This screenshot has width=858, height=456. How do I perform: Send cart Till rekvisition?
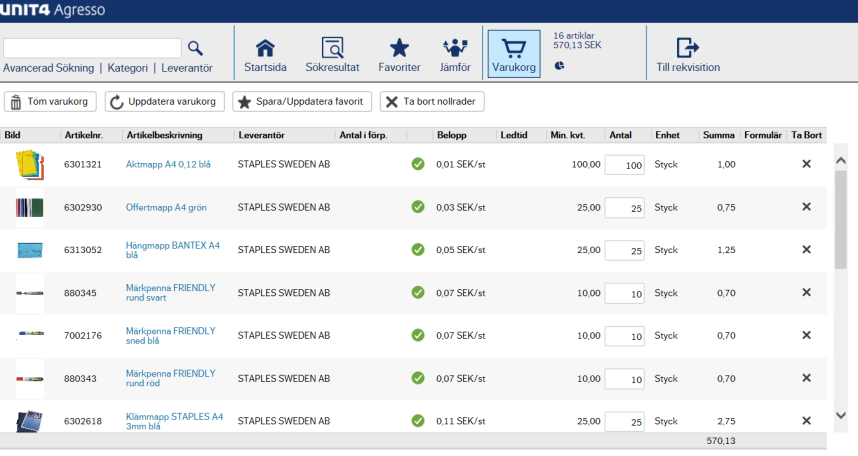point(688,55)
